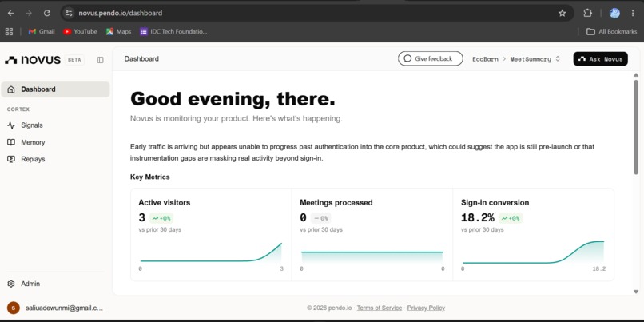Screen dimensions: 644x322
Task: Click the Meetings processed trend chart
Action: pyautogui.click(x=372, y=256)
